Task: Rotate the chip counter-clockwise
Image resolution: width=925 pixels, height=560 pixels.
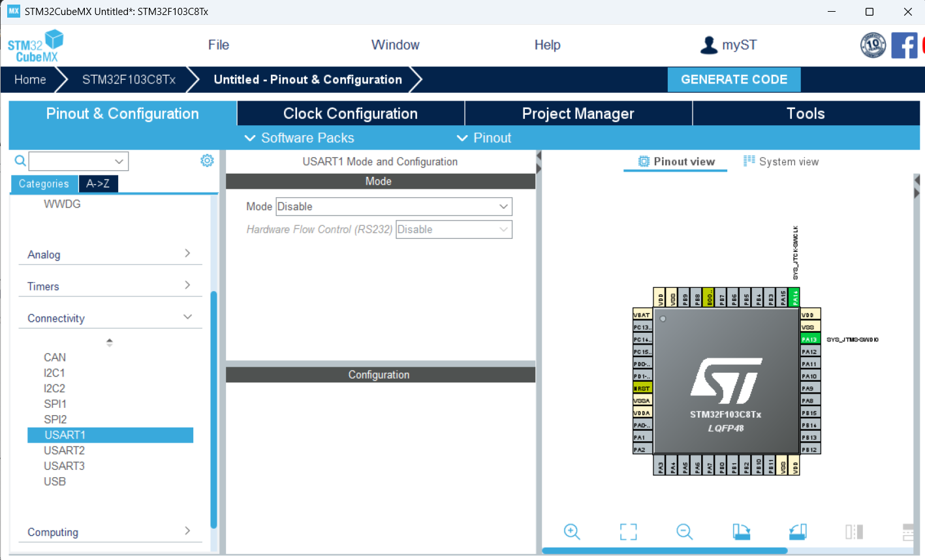Action: pyautogui.click(x=798, y=531)
